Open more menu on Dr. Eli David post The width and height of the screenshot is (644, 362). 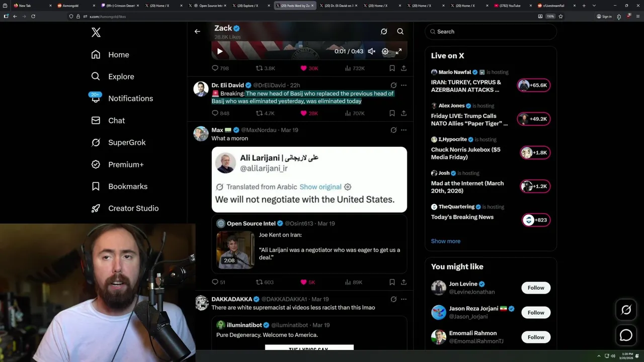(x=404, y=85)
